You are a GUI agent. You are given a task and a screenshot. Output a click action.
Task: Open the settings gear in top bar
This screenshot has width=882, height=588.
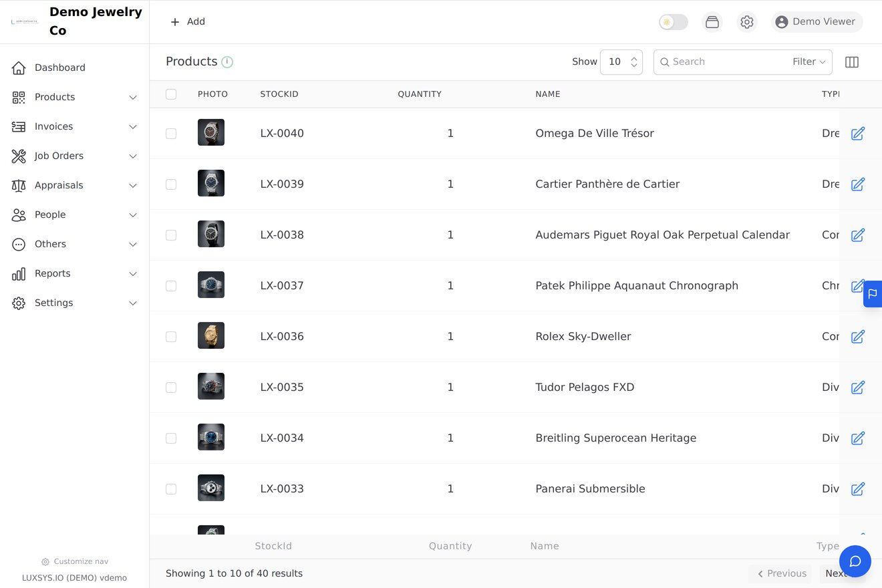pos(747,22)
